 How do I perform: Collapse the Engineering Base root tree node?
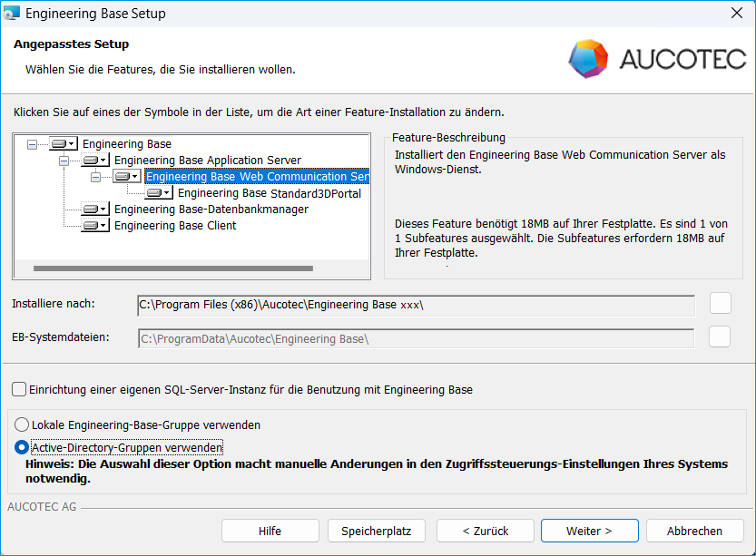(33, 144)
